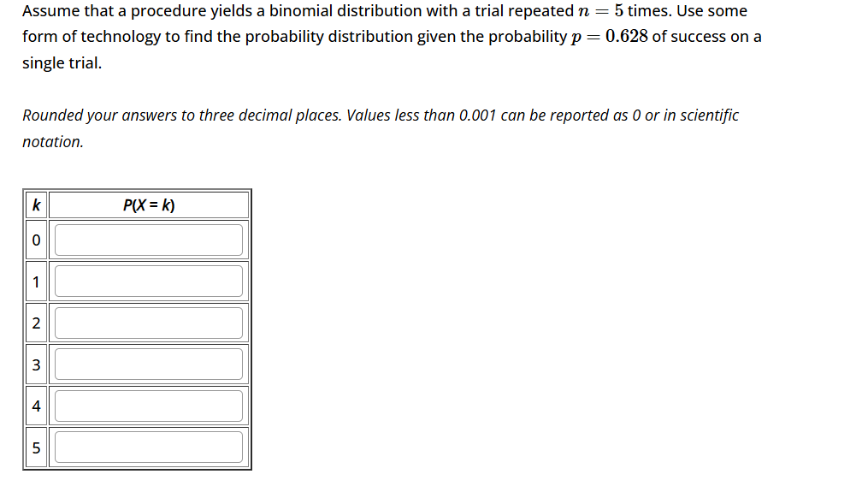Click the 'P(X = k)' column header

[x=149, y=205]
